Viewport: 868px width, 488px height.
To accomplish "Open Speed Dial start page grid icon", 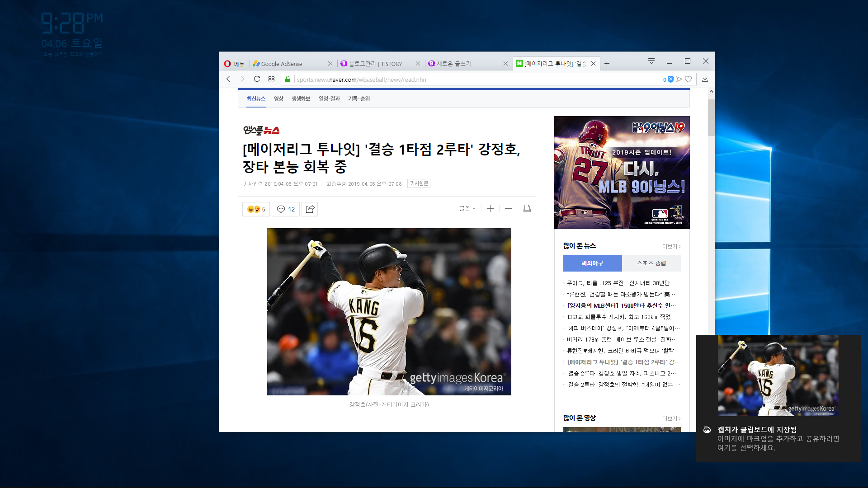I will pyautogui.click(x=271, y=79).
